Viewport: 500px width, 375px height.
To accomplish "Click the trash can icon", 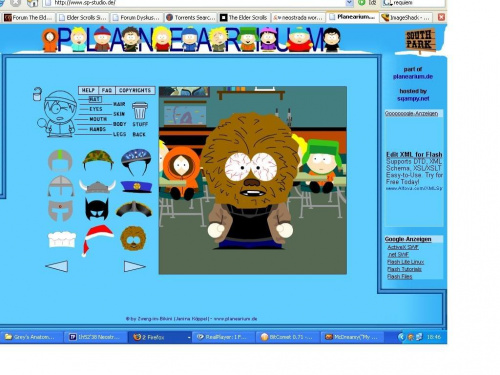I will coord(140,111).
